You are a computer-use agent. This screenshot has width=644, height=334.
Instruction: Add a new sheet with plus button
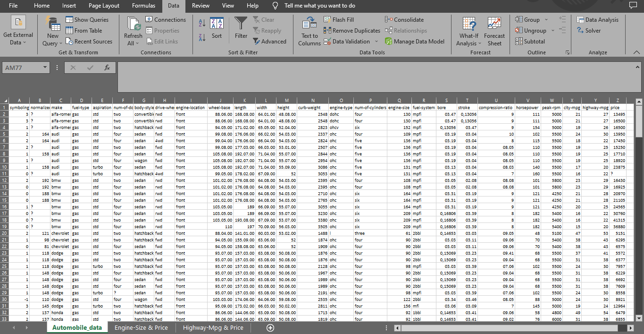(270, 327)
